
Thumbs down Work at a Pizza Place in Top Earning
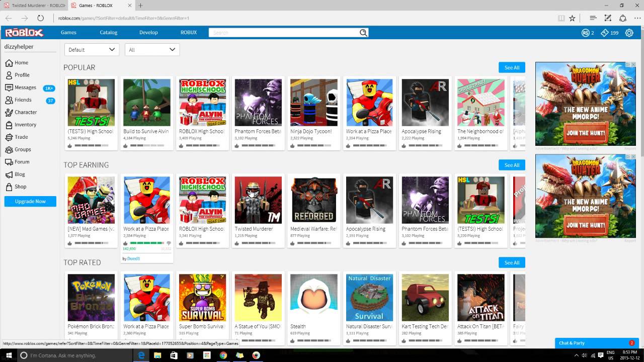point(169,243)
